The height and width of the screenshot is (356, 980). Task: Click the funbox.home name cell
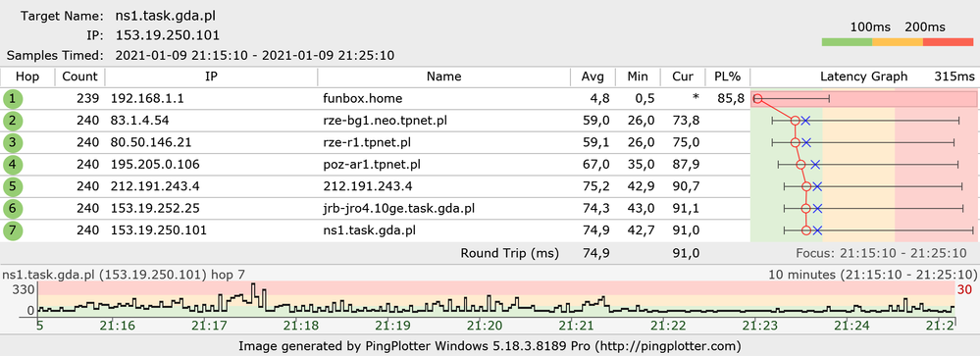point(363,99)
